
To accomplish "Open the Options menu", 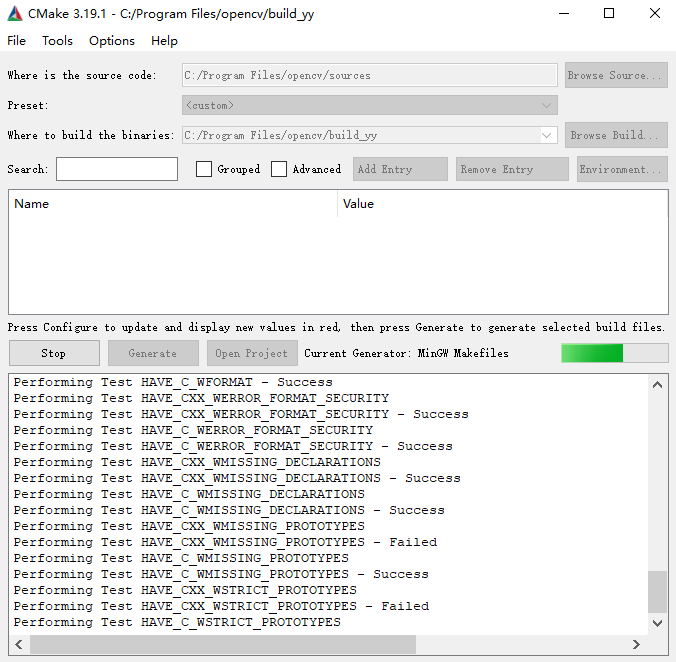I will 112,41.
